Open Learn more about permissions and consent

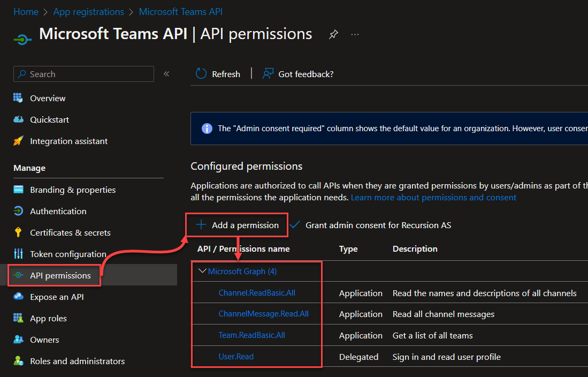[433, 197]
